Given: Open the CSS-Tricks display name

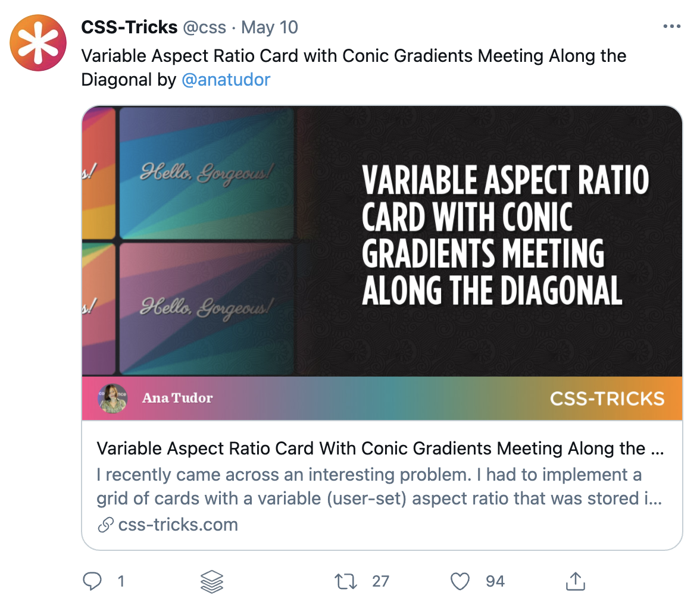Looking at the screenshot, I should (129, 27).
